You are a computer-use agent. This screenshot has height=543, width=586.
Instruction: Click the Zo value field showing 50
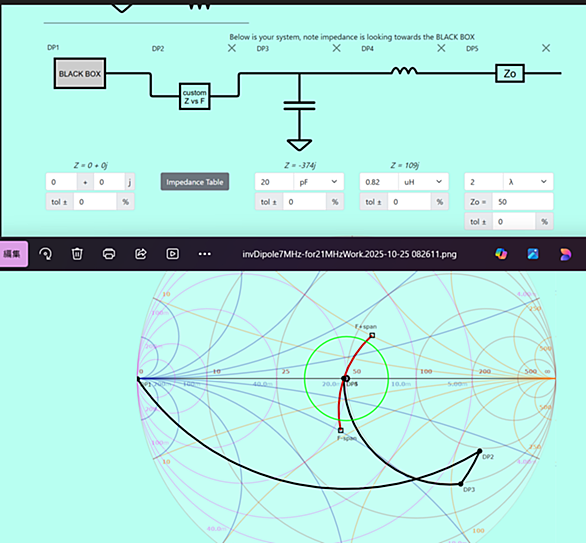pyautogui.click(x=522, y=202)
